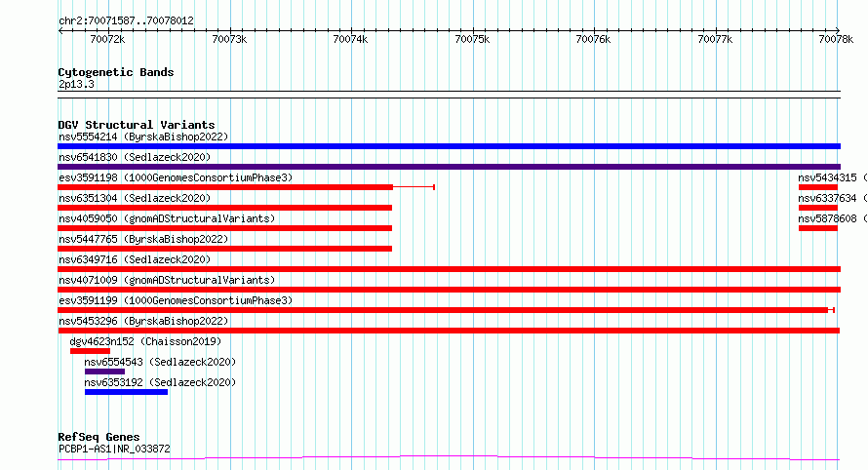Image resolution: width=868 pixels, height=470 pixels.
Task: Click the esv3591198 (1000GenomesConsortiumPhase3) label
Action: point(176,177)
